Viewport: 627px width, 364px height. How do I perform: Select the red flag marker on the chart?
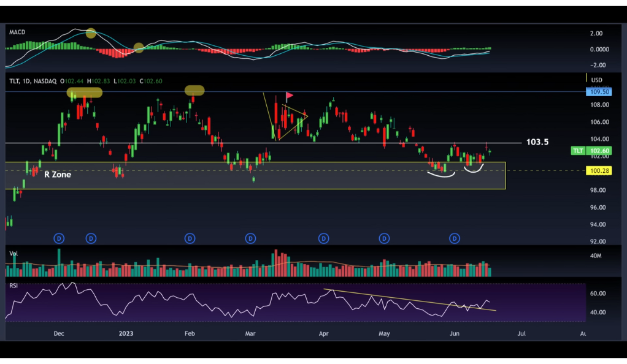tap(289, 96)
